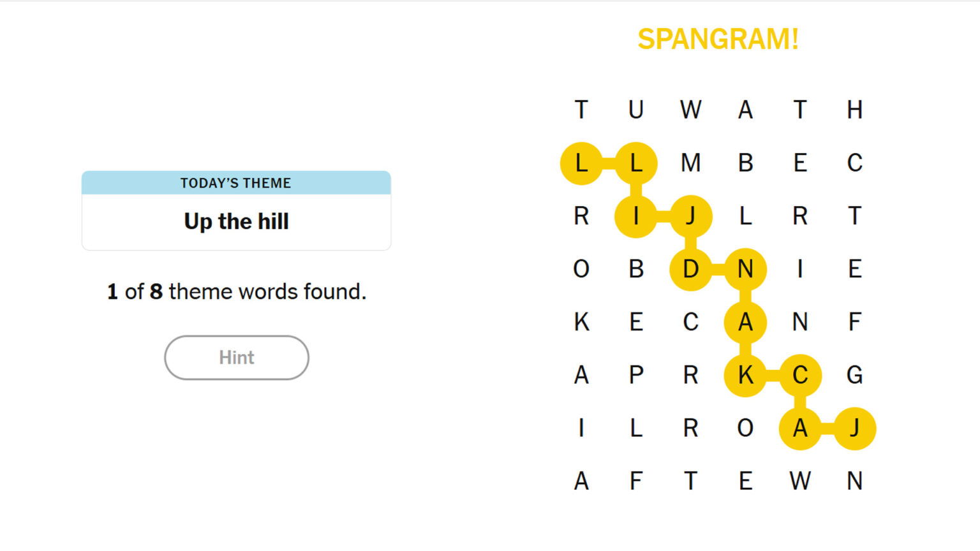Click the Hint button
The width and height of the screenshot is (980, 551).
(x=237, y=357)
